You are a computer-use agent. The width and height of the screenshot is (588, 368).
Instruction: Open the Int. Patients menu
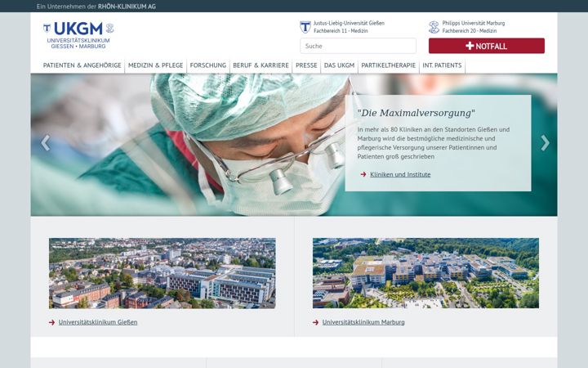click(x=442, y=65)
